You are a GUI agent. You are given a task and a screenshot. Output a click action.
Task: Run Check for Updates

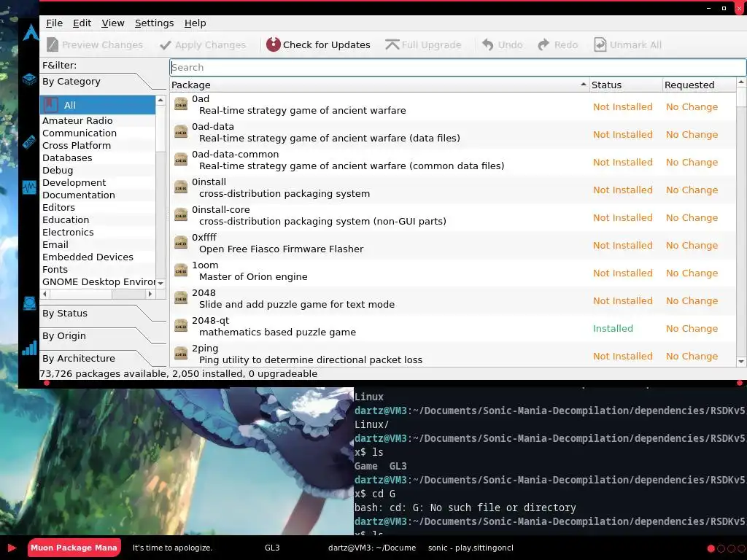[x=318, y=44]
